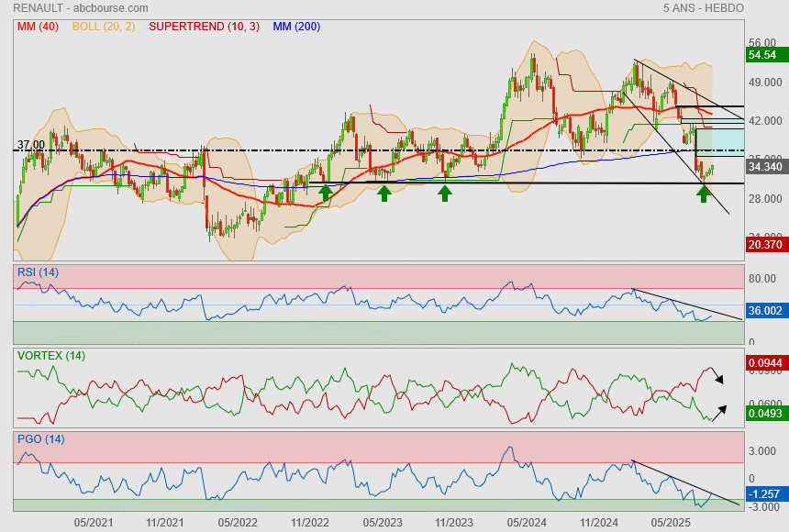Click the red 20.370 price tag
This screenshot has height=532, width=789.
click(765, 244)
